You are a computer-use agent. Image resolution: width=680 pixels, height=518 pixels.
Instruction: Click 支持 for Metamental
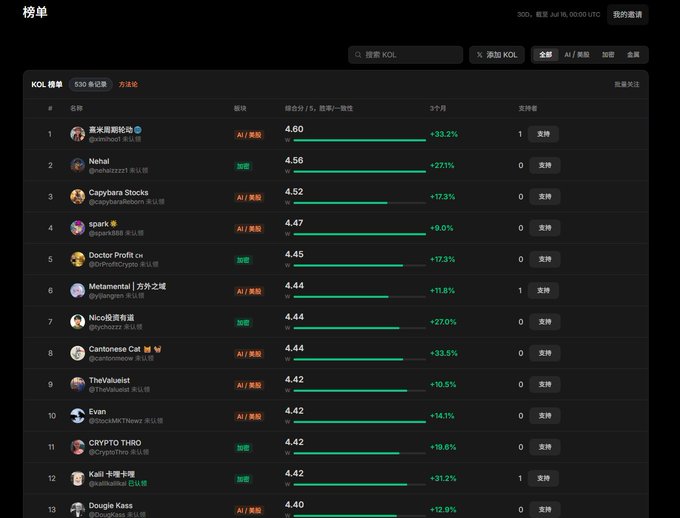543,290
